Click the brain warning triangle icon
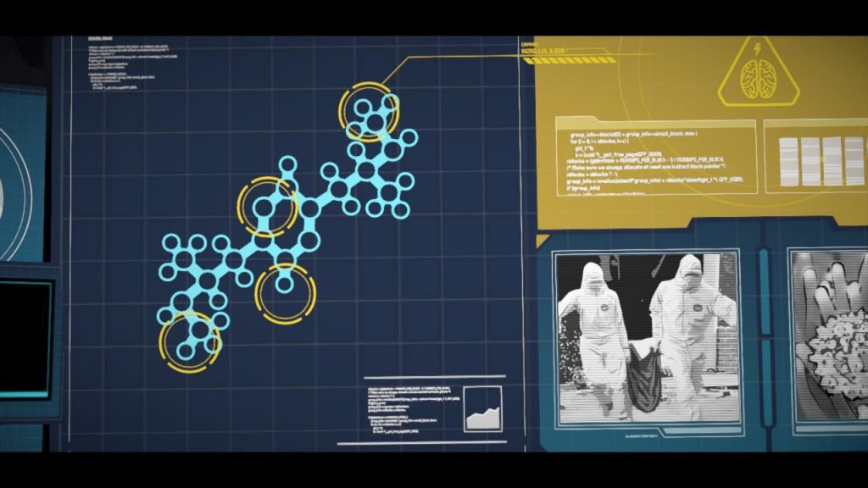This screenshot has height=488, width=868. coord(757,75)
